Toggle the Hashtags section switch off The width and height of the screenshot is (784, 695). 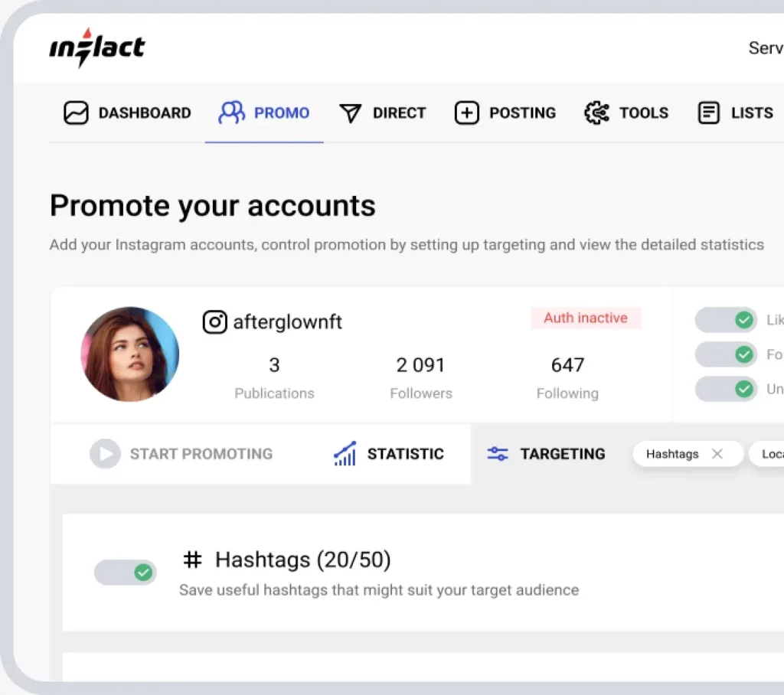125,573
